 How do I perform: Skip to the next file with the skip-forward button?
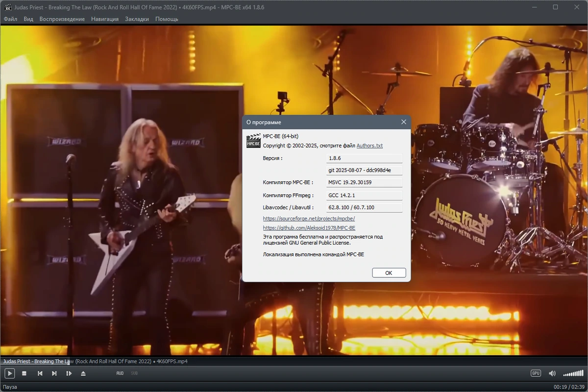pos(54,373)
